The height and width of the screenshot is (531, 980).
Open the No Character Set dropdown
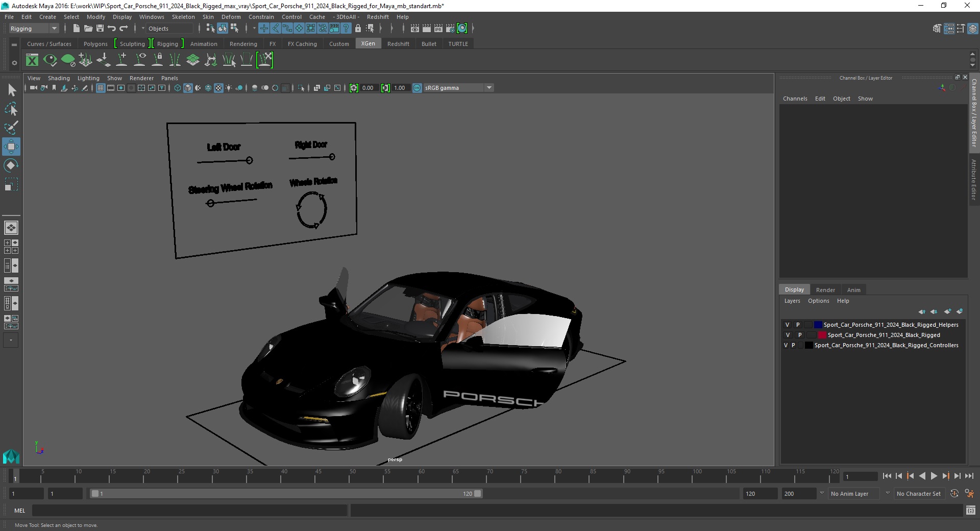tap(919, 493)
